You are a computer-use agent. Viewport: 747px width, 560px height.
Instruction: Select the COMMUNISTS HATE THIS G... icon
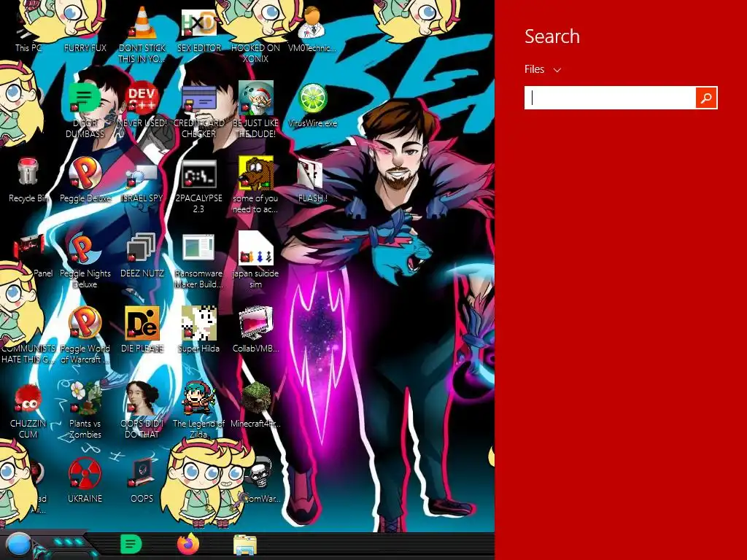point(28,354)
